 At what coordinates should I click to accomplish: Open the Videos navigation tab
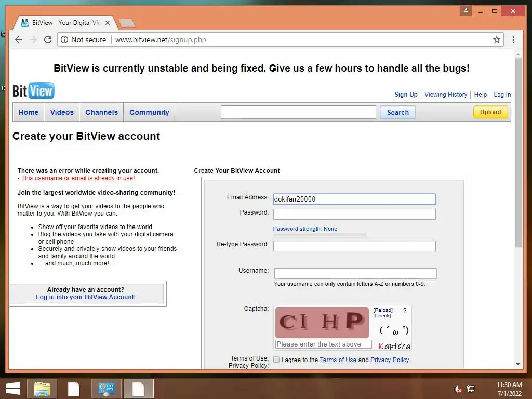pyautogui.click(x=62, y=112)
